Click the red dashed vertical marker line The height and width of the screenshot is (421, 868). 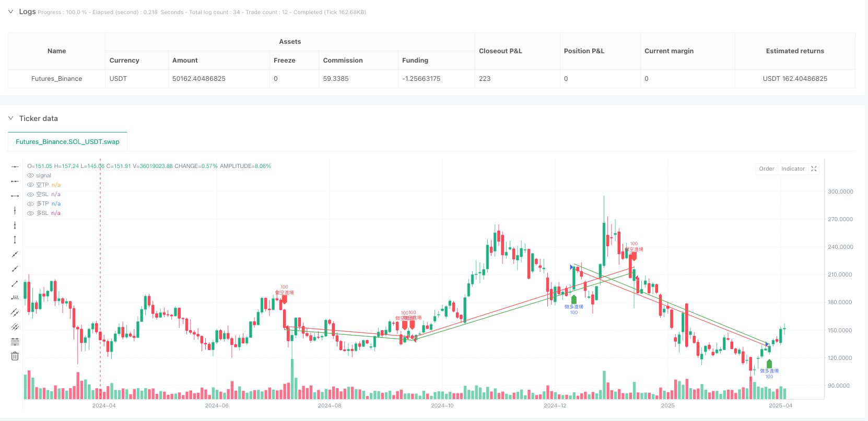coord(100,279)
